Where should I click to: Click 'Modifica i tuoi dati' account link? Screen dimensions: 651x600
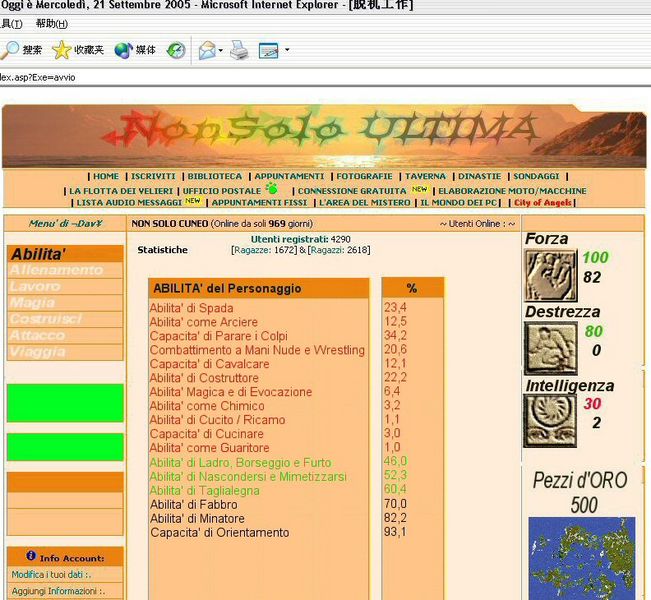(51, 575)
